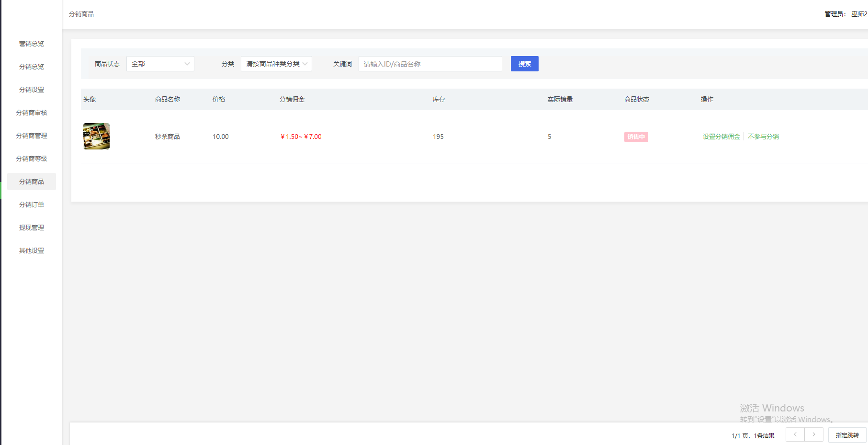Go to next page arrow
The width and height of the screenshot is (868, 445).
814,434
